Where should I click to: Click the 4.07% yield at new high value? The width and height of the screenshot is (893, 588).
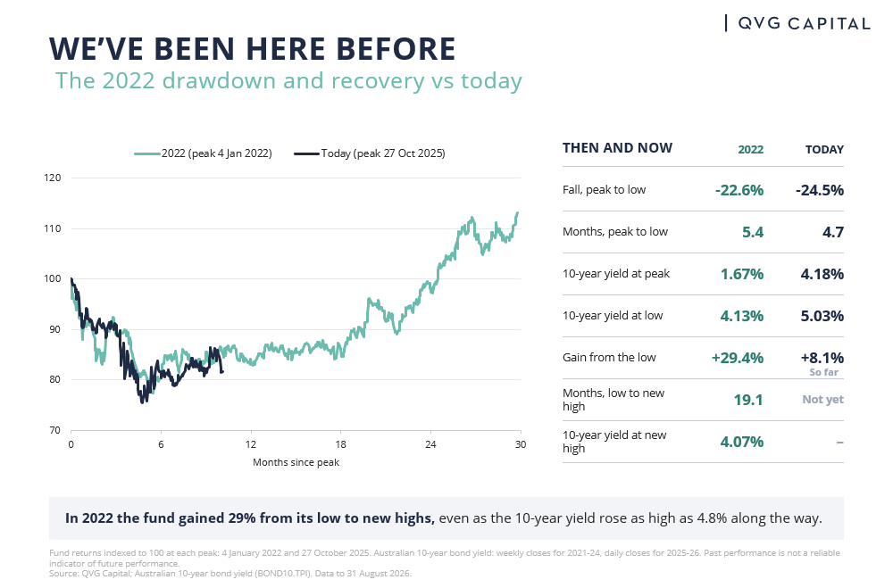coord(741,442)
